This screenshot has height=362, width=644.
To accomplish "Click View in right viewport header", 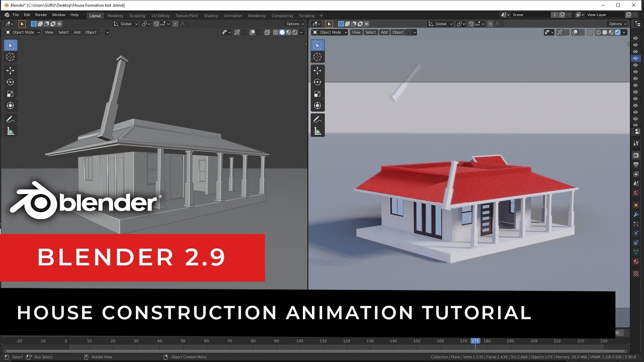I will coord(356,32).
